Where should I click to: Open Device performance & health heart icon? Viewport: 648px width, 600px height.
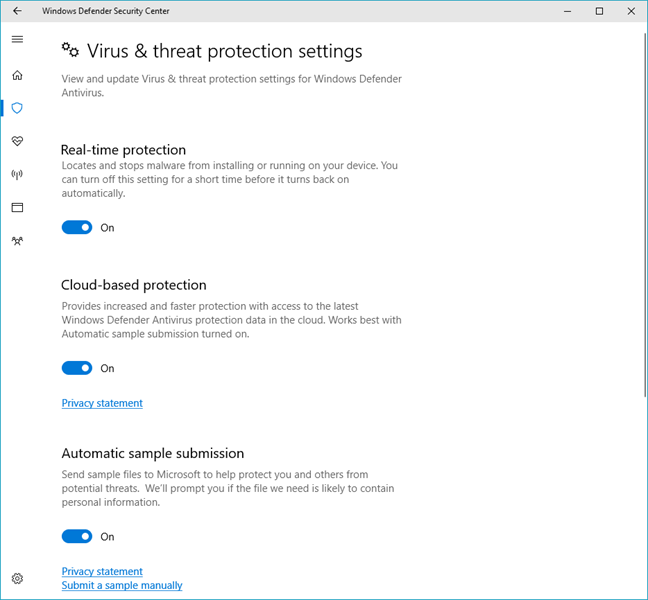17,141
